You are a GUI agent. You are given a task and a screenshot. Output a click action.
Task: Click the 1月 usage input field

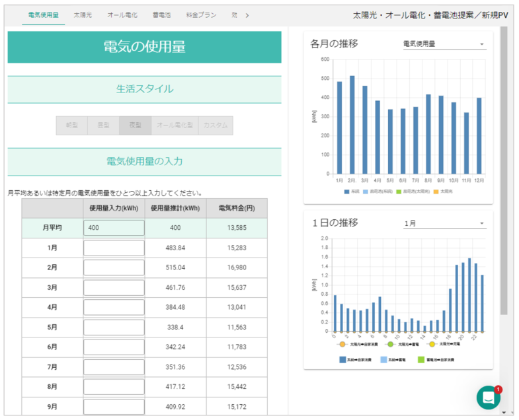[x=114, y=248]
